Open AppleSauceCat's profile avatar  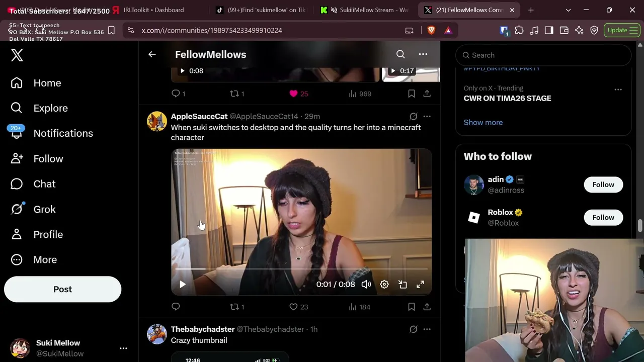pyautogui.click(x=157, y=121)
